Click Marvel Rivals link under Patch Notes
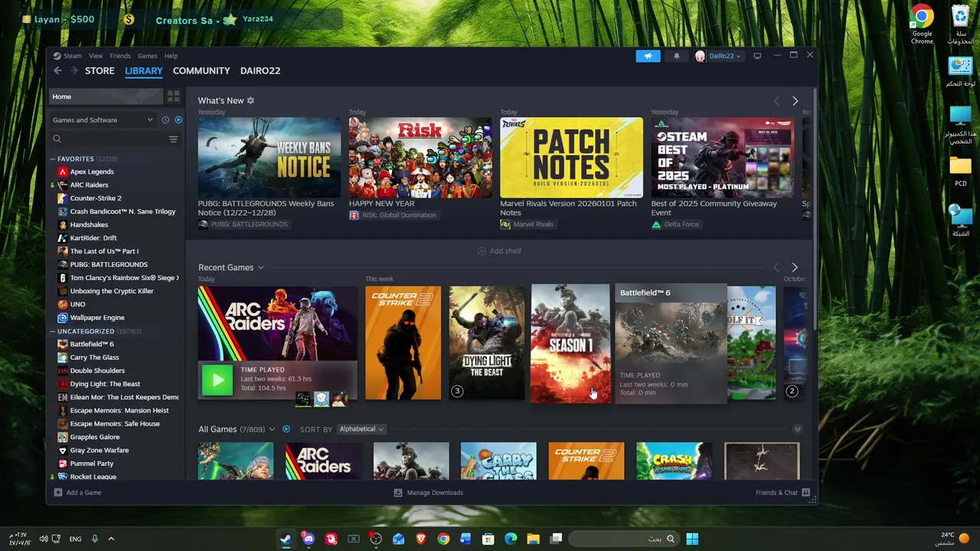 tap(533, 224)
